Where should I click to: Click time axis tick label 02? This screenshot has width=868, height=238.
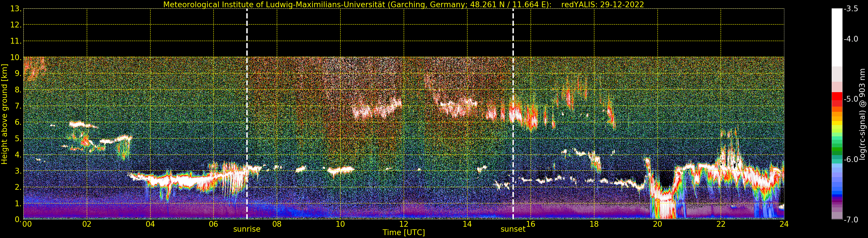tap(87, 224)
